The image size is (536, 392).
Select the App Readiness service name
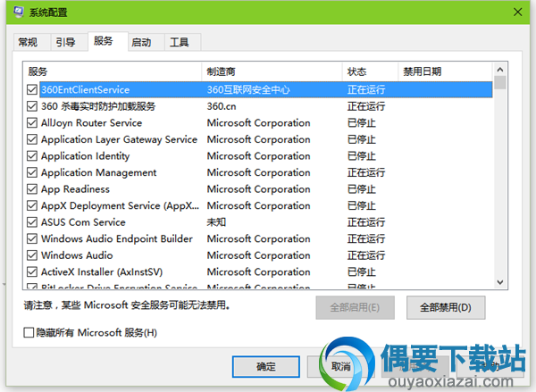[76, 189]
